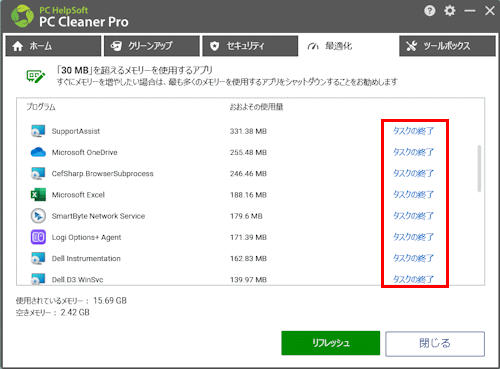Close the PC Cleaner Pro window
The image size is (500, 369).
(x=490, y=11)
